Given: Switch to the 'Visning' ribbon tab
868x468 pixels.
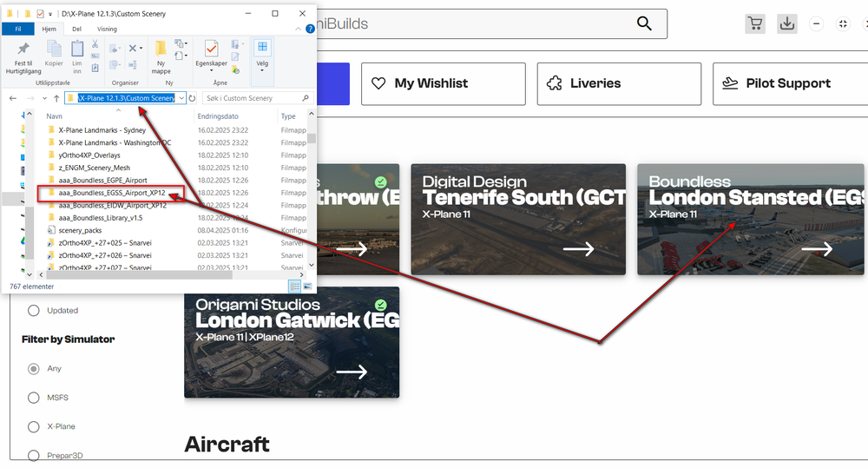Looking at the screenshot, I should tap(107, 29).
